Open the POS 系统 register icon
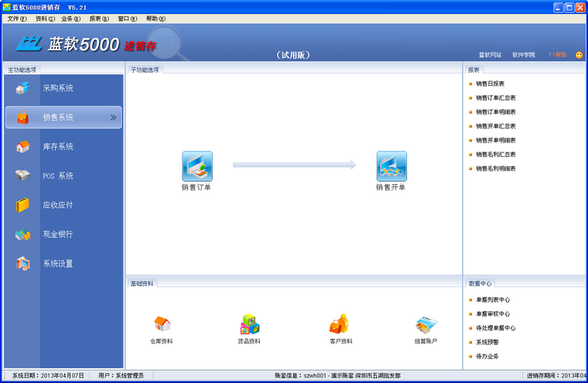 22,175
